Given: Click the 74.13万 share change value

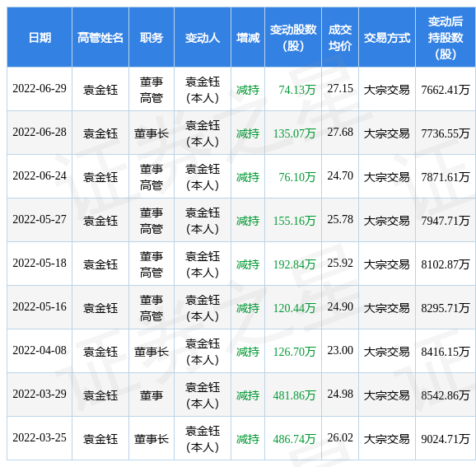Looking at the screenshot, I should tap(297, 90).
